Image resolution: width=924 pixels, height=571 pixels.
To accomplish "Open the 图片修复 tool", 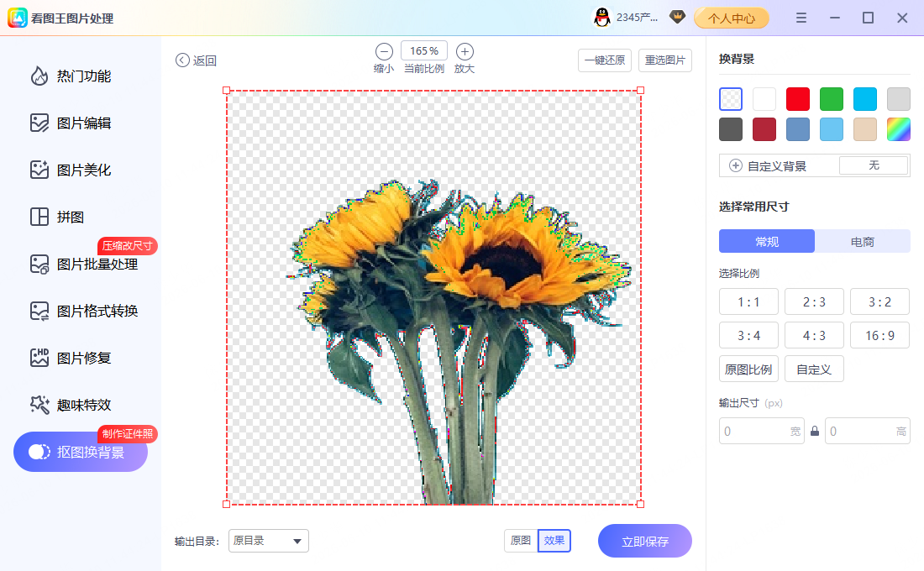I will pyautogui.click(x=71, y=358).
